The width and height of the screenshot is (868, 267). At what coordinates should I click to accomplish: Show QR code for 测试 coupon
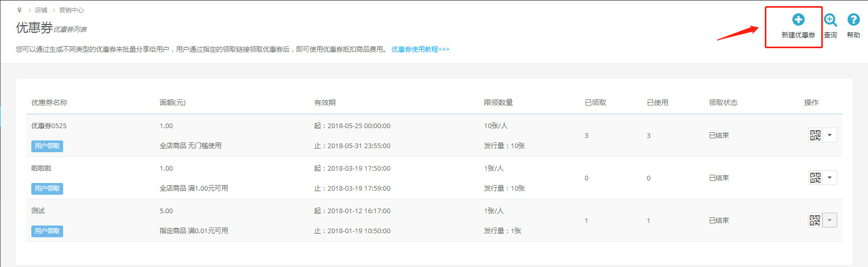pos(815,220)
